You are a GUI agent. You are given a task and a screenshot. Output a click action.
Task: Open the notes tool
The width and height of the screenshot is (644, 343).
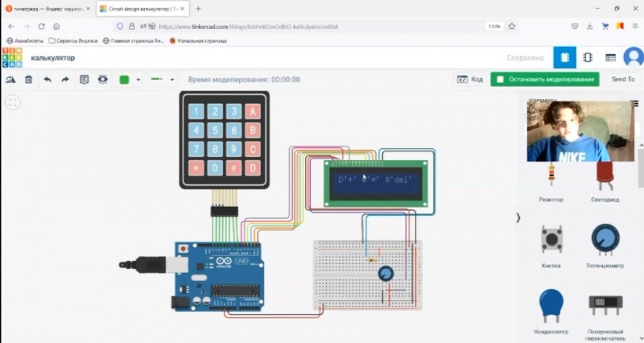[x=84, y=80]
